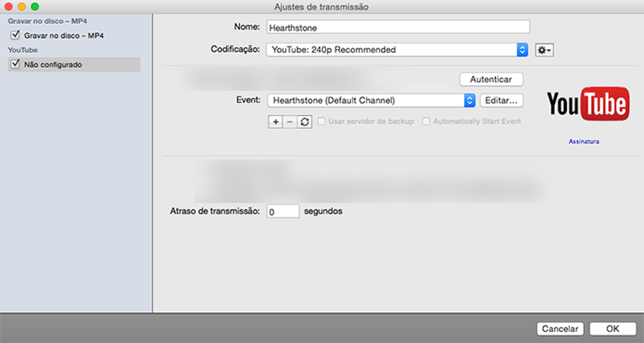Add a new event with plus button
644x343 pixels.
276,122
